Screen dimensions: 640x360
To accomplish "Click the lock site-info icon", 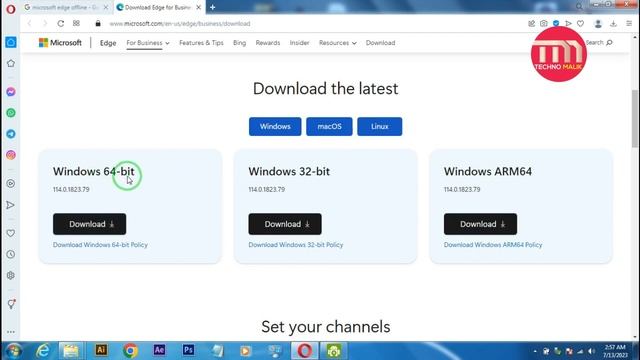I will coord(98,24).
